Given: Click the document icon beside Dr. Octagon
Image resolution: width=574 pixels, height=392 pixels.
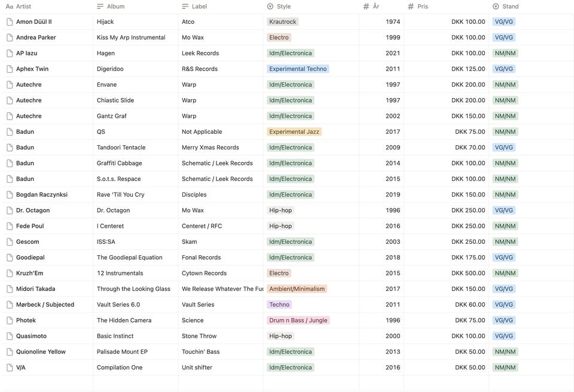Looking at the screenshot, I should [x=10, y=210].
